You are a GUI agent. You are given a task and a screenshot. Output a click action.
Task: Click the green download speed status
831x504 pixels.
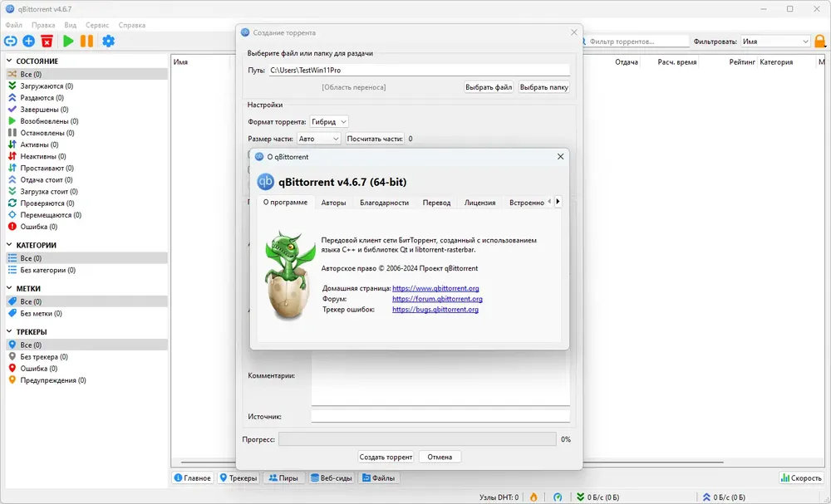click(x=597, y=497)
